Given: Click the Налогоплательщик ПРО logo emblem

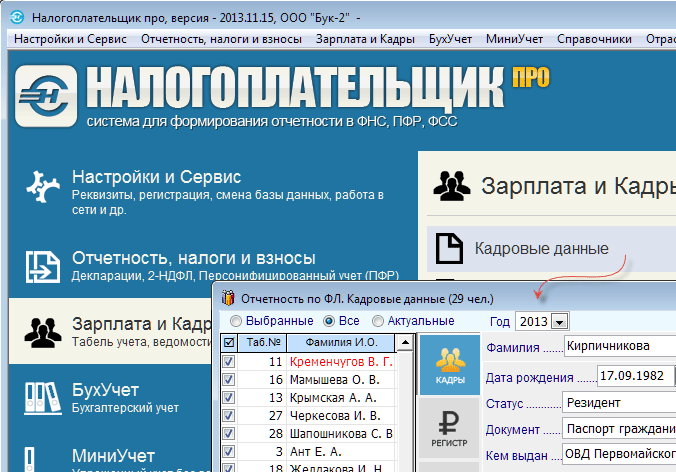Looking at the screenshot, I should pos(46,96).
